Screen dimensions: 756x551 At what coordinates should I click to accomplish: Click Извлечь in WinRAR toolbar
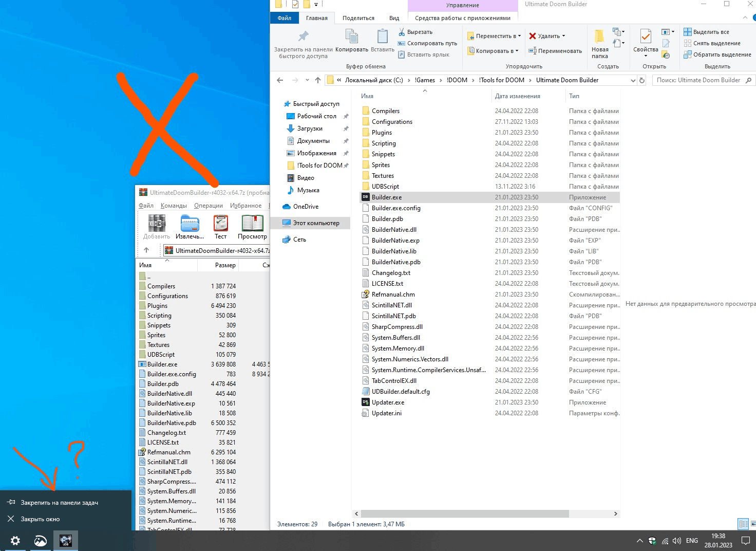point(190,227)
